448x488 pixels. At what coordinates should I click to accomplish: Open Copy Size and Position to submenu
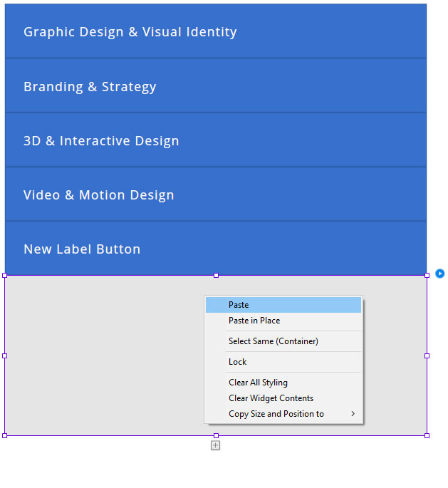point(283,414)
